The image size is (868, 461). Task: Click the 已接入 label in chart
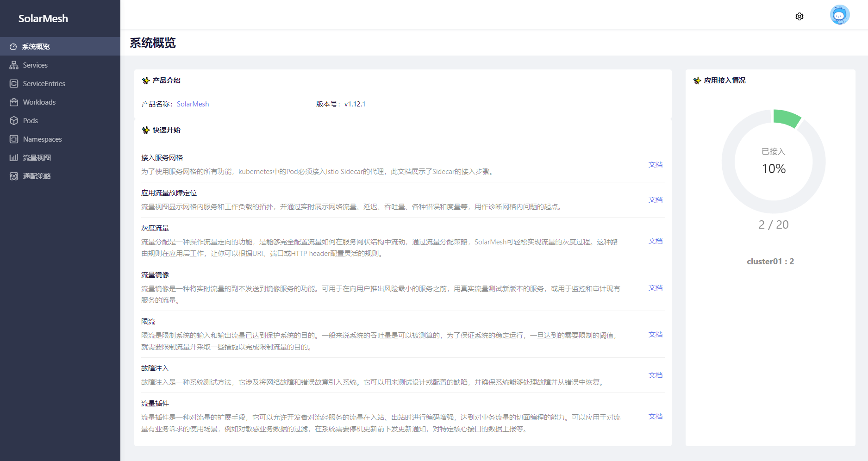click(774, 151)
